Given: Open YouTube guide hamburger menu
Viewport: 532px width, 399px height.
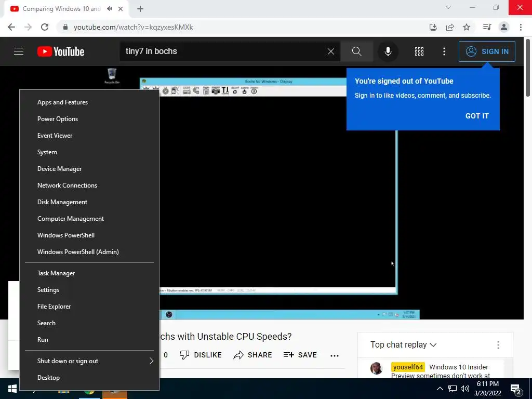Looking at the screenshot, I should 19,51.
